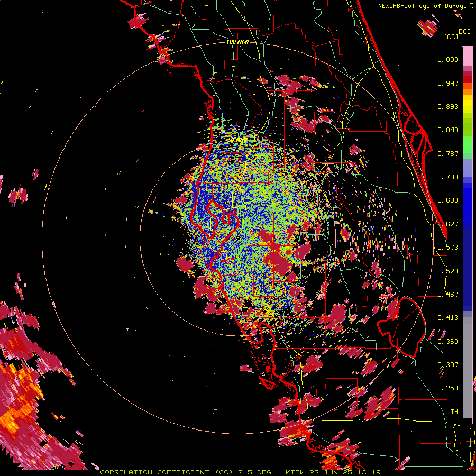
Task: Click the 0.520 value on the color scale
Action: (x=448, y=271)
